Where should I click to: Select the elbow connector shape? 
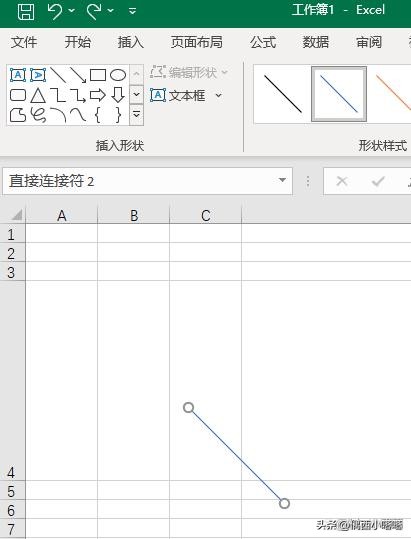point(58,95)
